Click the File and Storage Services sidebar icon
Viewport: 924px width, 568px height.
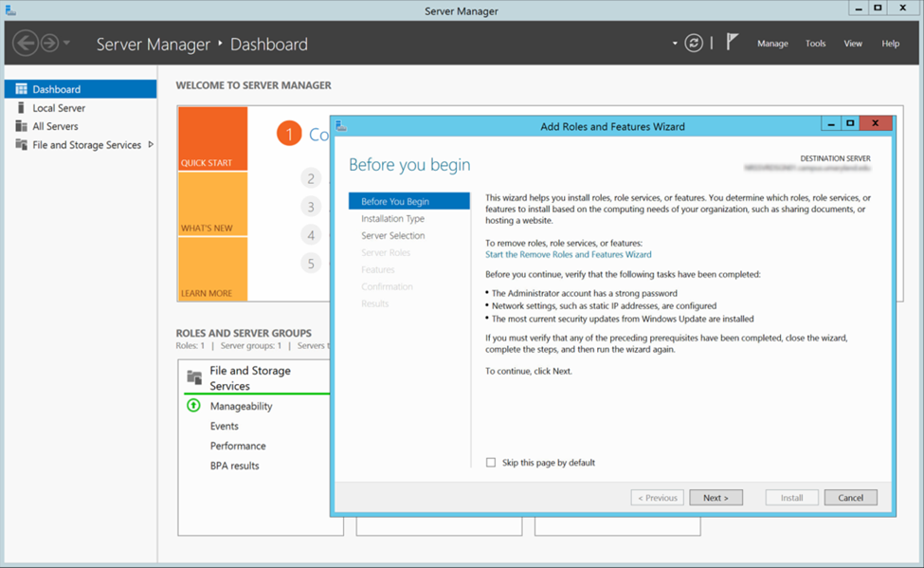coord(21,144)
